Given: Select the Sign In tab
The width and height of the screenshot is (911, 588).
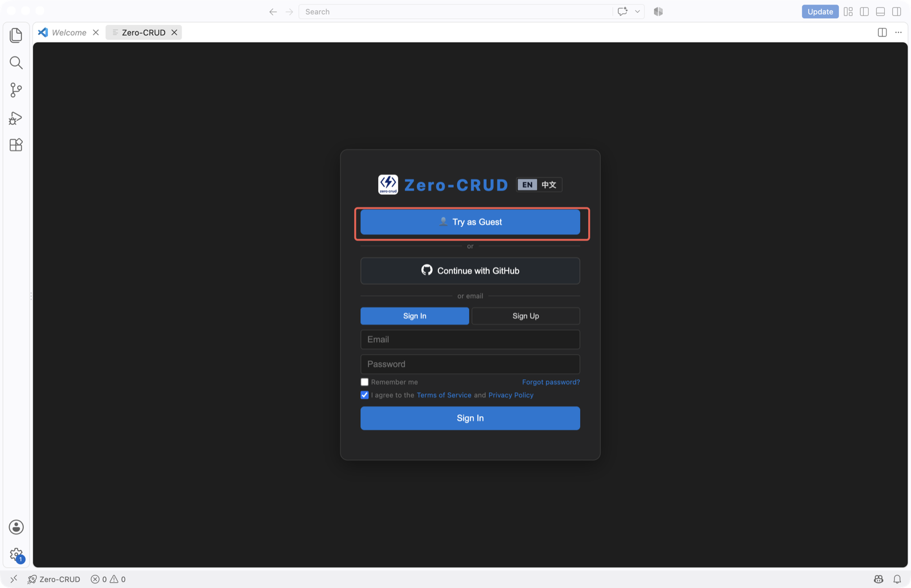Looking at the screenshot, I should pyautogui.click(x=415, y=316).
